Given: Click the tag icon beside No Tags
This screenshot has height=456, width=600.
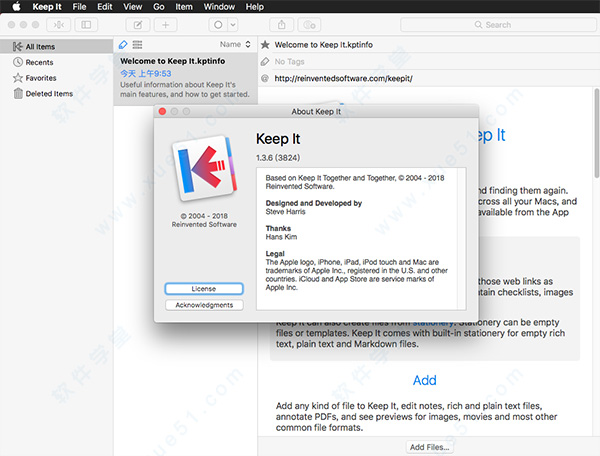Looking at the screenshot, I should point(265,62).
